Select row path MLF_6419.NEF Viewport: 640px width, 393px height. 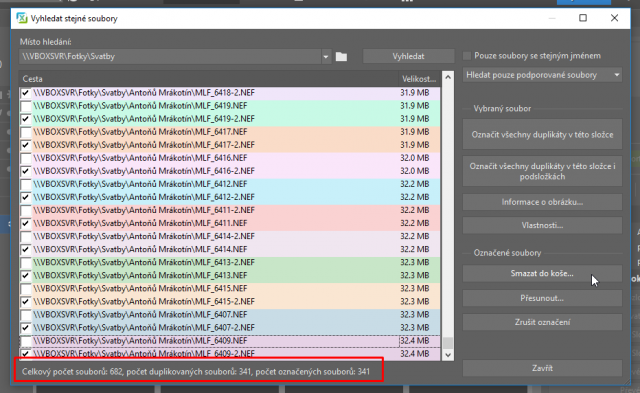tap(140, 106)
